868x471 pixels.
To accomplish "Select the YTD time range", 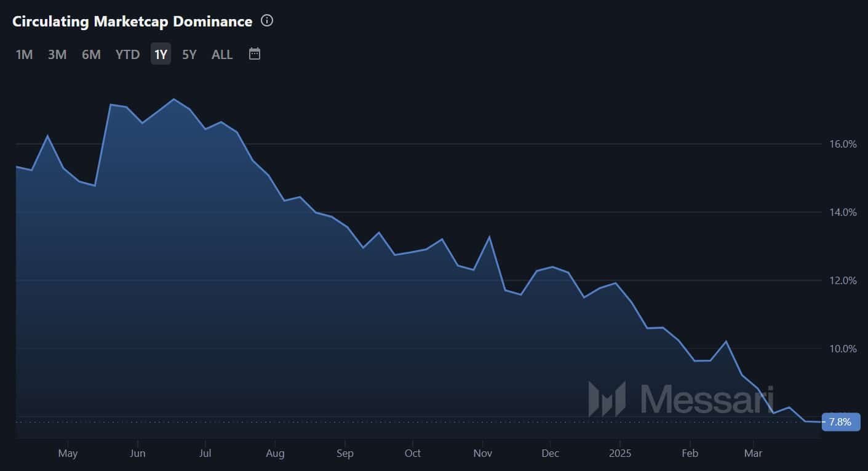I will coord(127,55).
